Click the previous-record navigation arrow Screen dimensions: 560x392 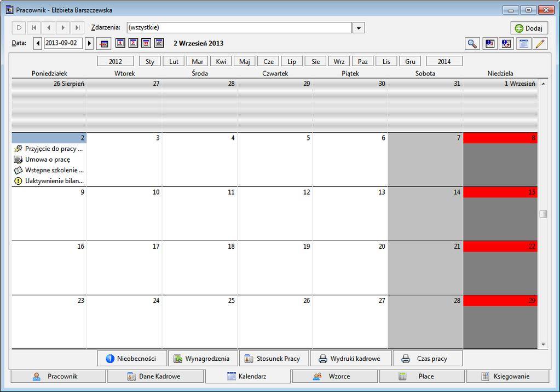tap(49, 27)
